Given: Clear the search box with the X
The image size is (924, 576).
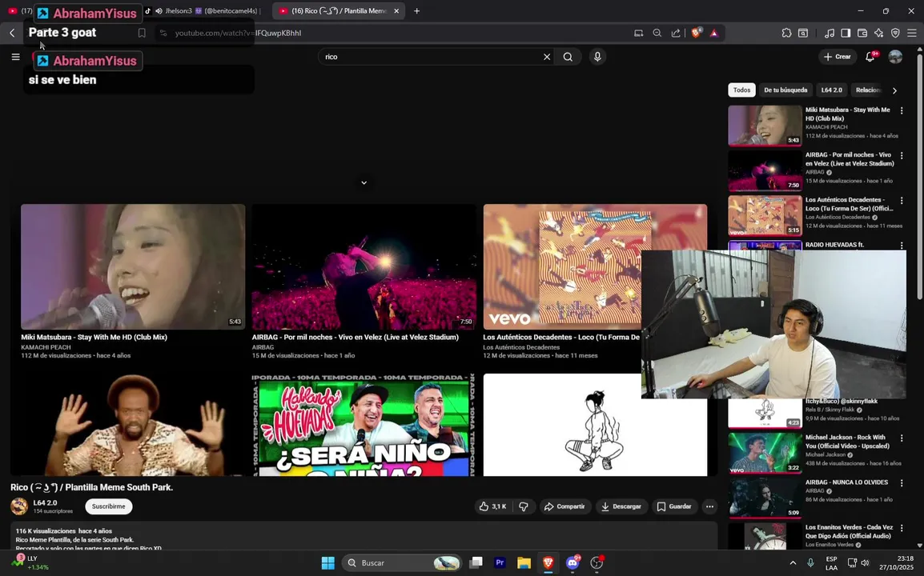Looking at the screenshot, I should [x=547, y=57].
